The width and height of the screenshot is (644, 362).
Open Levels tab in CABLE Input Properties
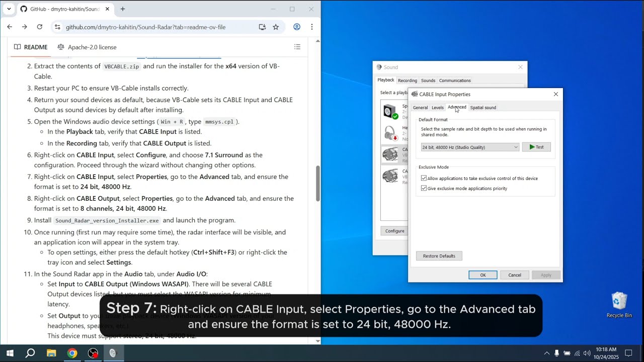point(438,108)
